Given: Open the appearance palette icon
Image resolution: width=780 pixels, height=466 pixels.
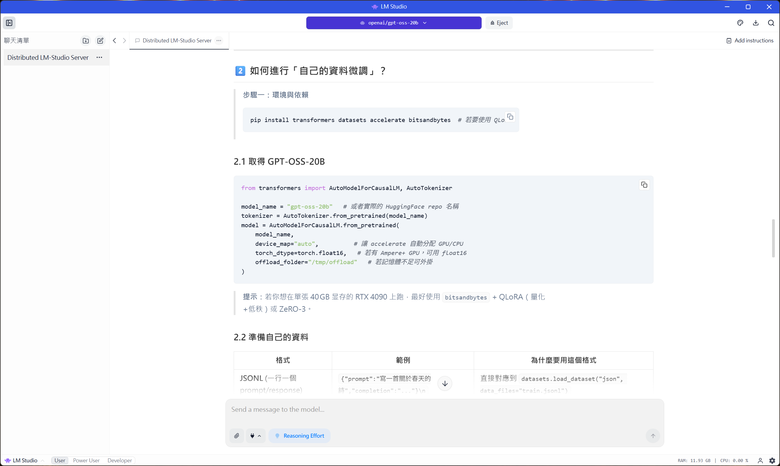Looking at the screenshot, I should pos(740,23).
